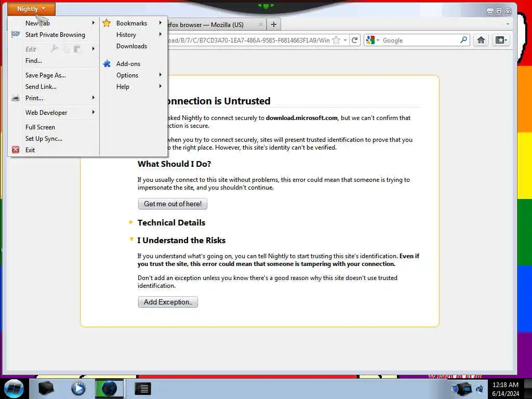This screenshot has height=399, width=532.
Task: Open New Tab from the menu
Action: point(37,23)
